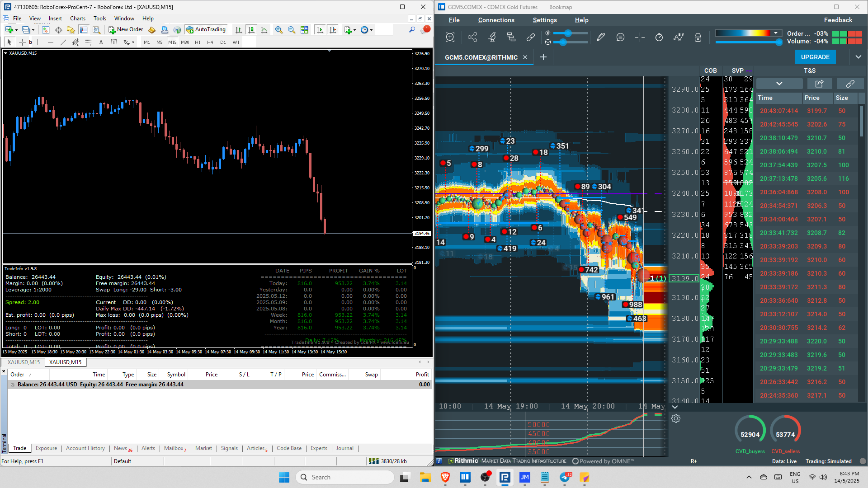Viewport: 868px width, 488px height.
Task: Click Bookmap add-chart target icon
Action: pyautogui.click(x=450, y=38)
